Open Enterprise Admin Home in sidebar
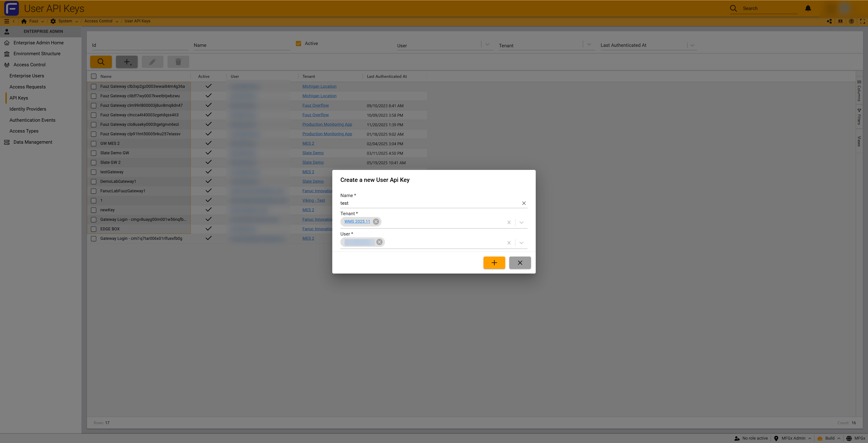This screenshot has height=443, width=868. [x=38, y=43]
